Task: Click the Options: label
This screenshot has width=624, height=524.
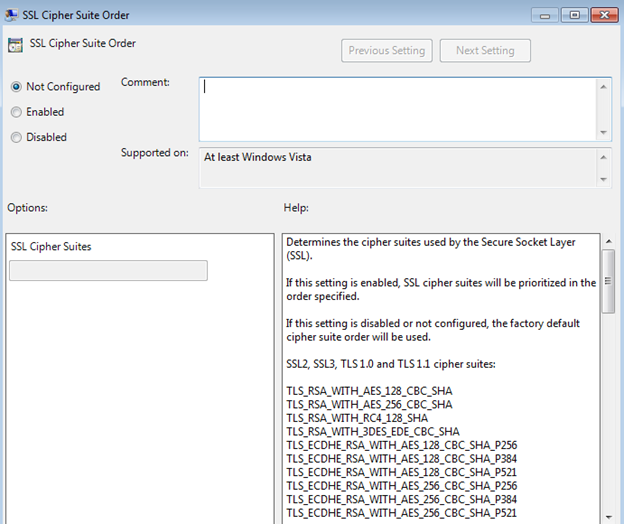Action: [x=27, y=208]
